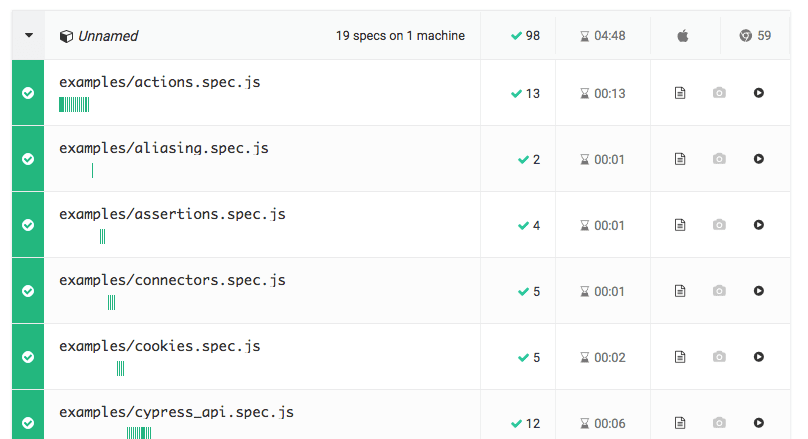Click the hourglass icon beside 04:48
Image resolution: width=808 pixels, height=439 pixels.
[584, 36]
